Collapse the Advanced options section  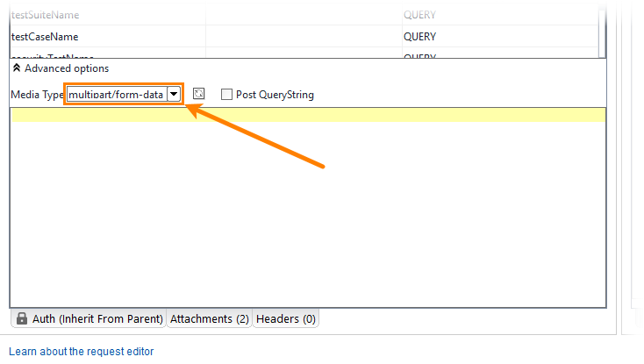(17, 68)
